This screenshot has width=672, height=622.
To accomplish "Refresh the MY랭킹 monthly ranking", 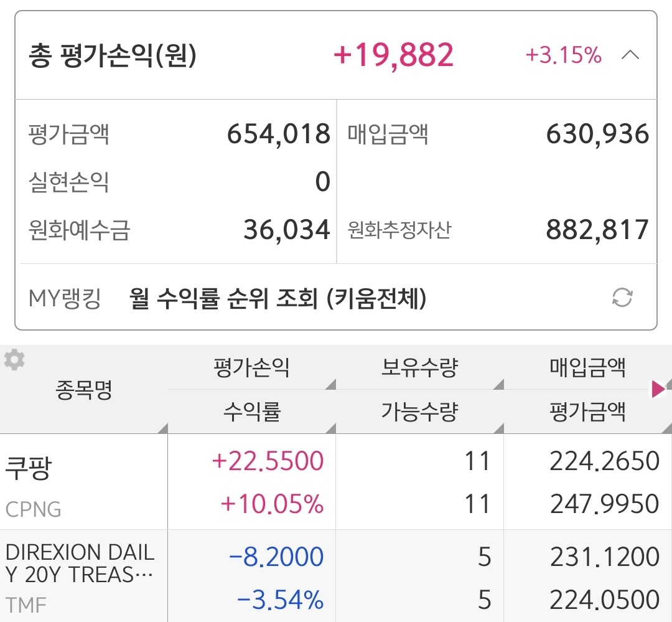I will coord(622,298).
